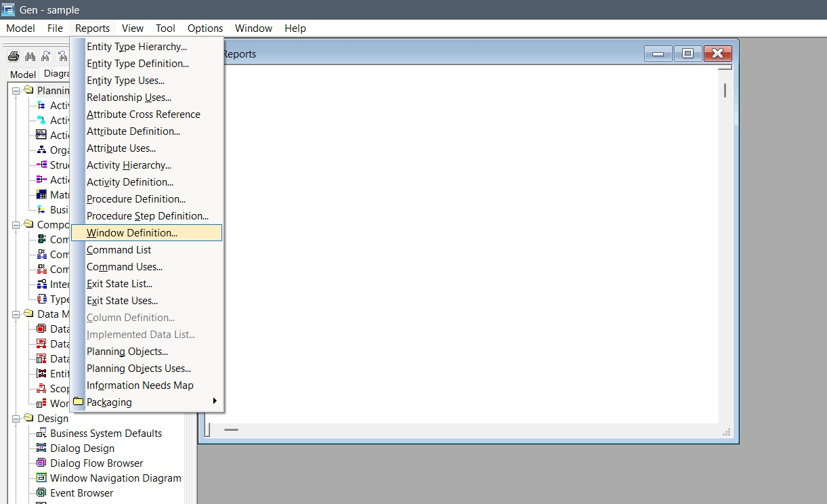Click the printer icon in the toolbar
Image resolution: width=827 pixels, height=504 pixels.
click(x=14, y=56)
